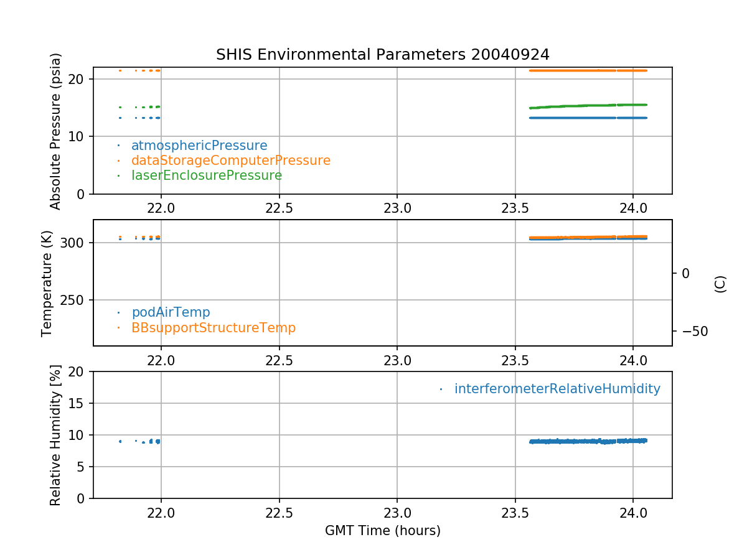Click the Absolute Pressure (psia) axis label
Screen dimensions: 747x560
point(56,131)
